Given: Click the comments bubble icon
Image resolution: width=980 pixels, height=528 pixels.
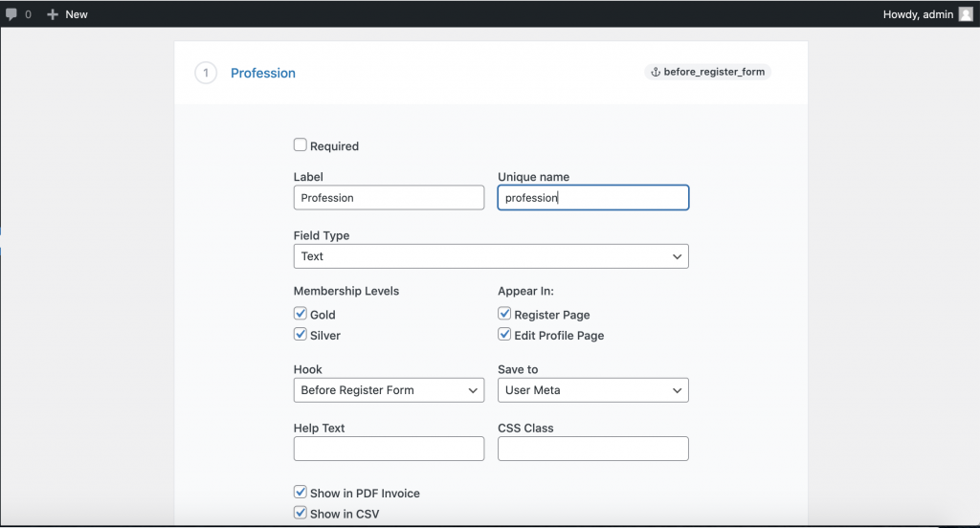Looking at the screenshot, I should click(11, 14).
